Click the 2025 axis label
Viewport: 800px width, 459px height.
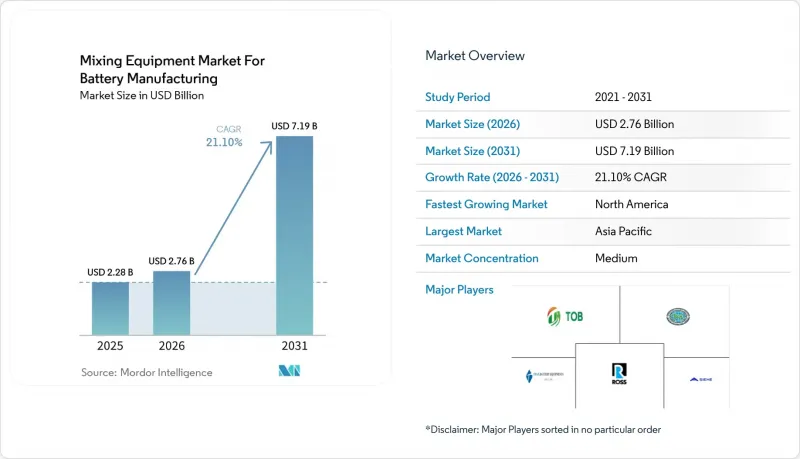click(x=110, y=346)
